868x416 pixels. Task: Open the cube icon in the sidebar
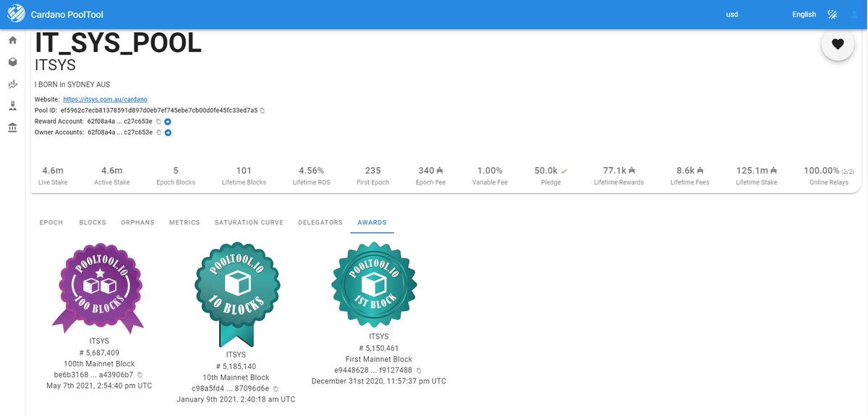[12, 62]
